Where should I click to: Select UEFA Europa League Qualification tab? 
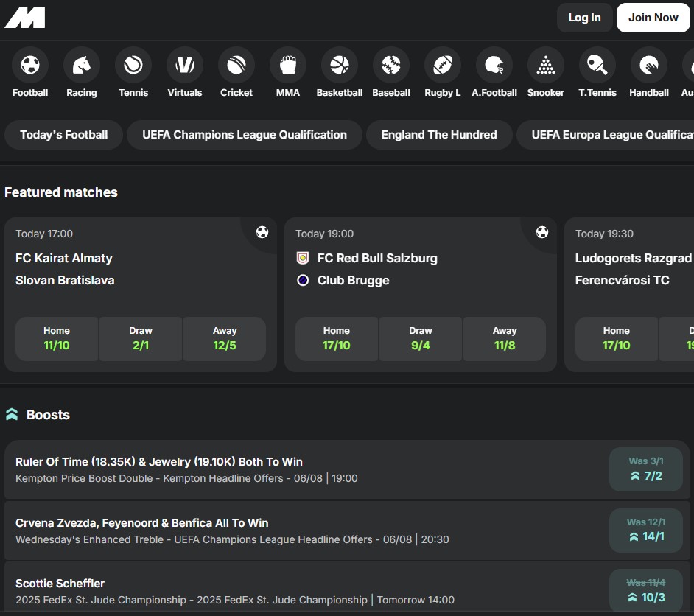tap(605, 135)
